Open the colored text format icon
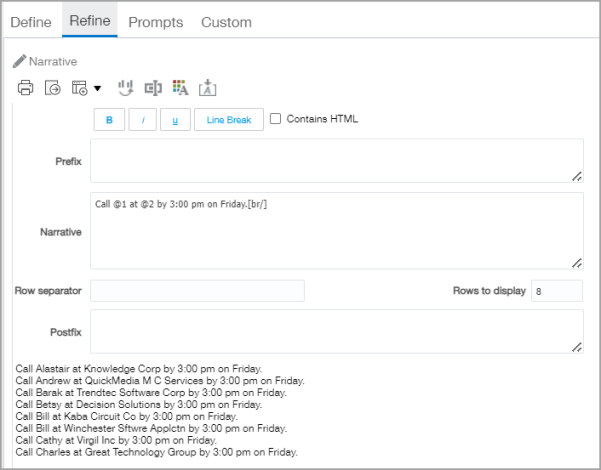Viewport: 601px width, 470px height. coord(180,88)
